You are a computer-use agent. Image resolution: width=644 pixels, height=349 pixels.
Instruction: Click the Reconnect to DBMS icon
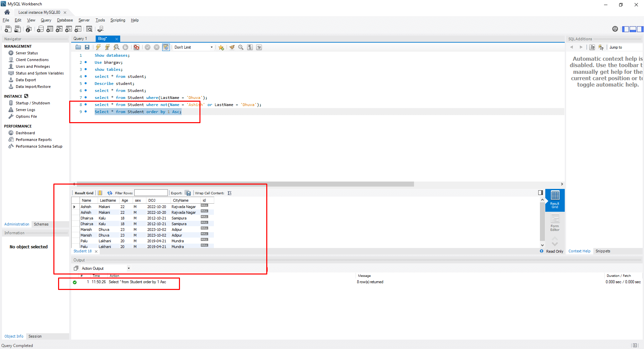pyautogui.click(x=100, y=29)
